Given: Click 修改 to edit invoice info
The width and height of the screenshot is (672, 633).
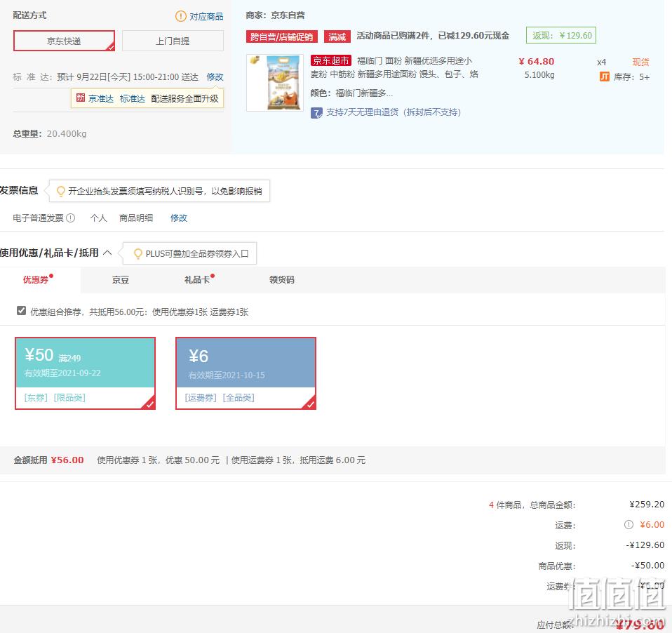Looking at the screenshot, I should pyautogui.click(x=179, y=218).
